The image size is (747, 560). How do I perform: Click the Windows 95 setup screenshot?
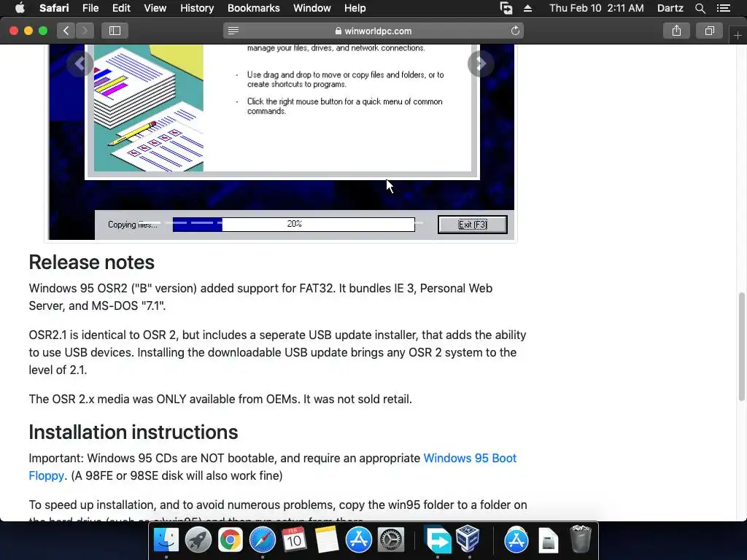point(281,142)
